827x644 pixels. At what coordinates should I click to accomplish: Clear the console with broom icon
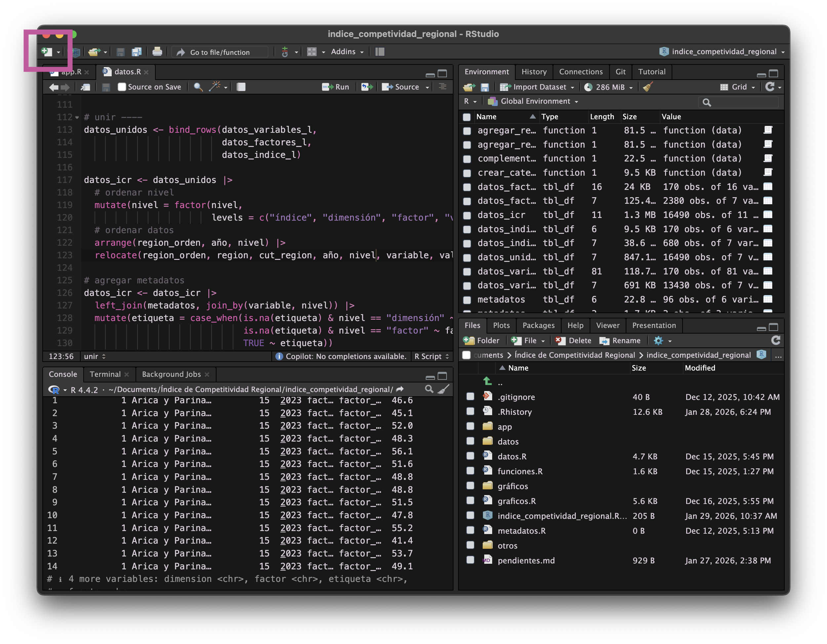click(x=444, y=389)
